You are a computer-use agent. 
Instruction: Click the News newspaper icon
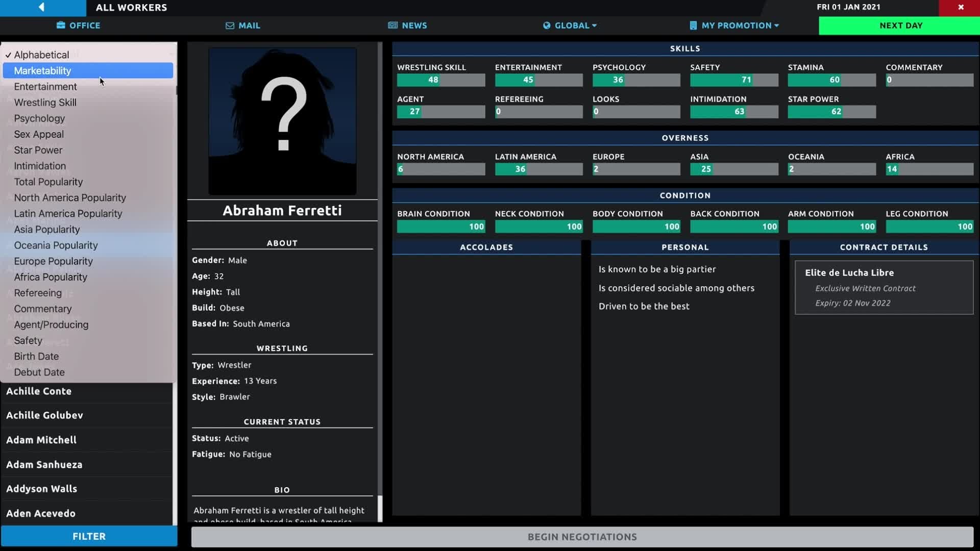tap(393, 26)
